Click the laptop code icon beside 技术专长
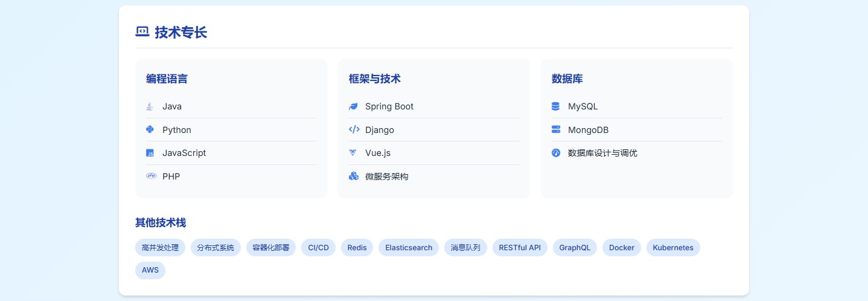This screenshot has width=868, height=301. tap(142, 32)
